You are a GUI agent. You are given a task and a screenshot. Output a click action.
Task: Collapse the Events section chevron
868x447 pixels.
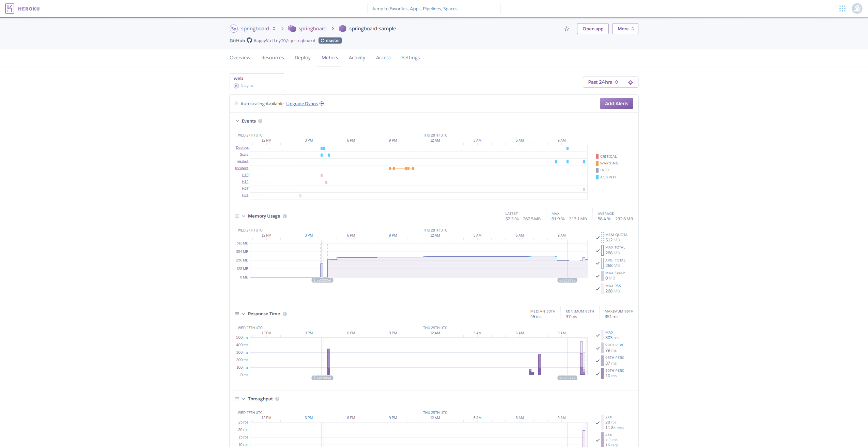237,121
